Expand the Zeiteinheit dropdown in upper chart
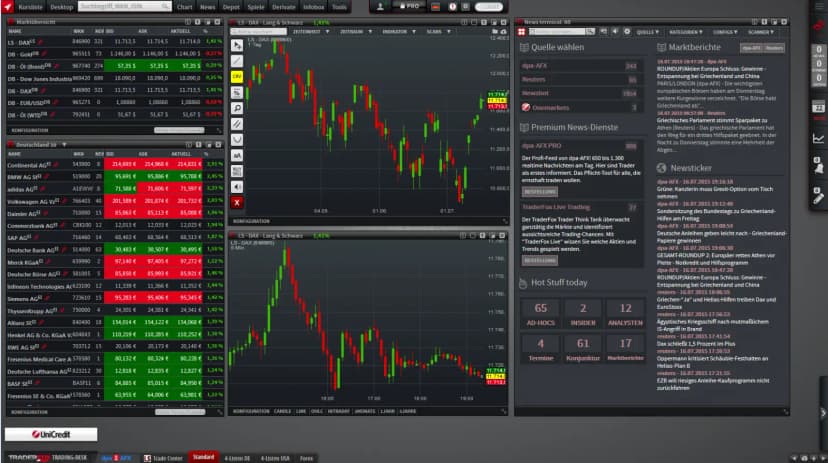 (x=311, y=32)
